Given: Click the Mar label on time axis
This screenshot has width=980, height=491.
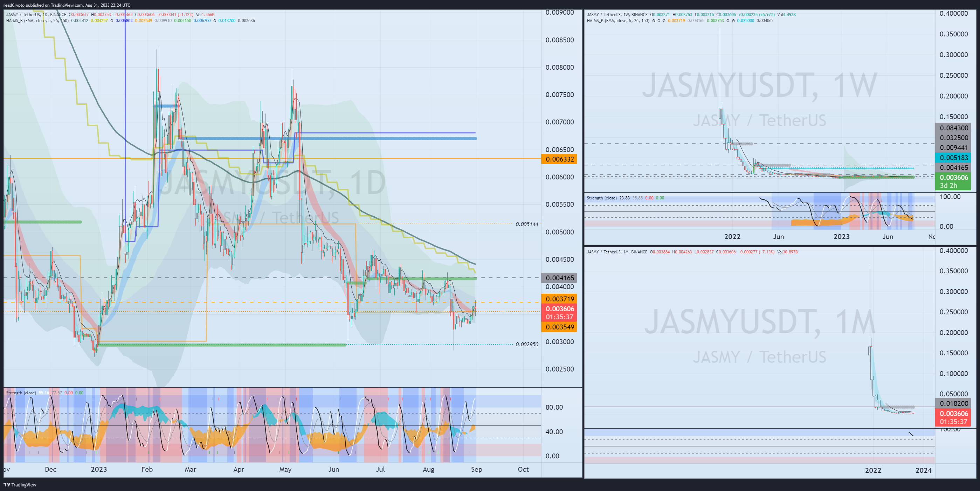Looking at the screenshot, I should (191, 469).
